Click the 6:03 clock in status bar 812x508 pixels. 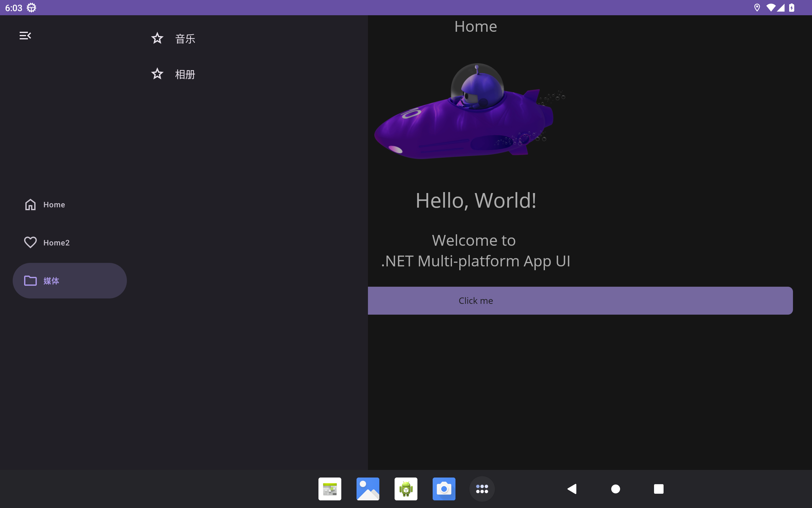pos(14,8)
